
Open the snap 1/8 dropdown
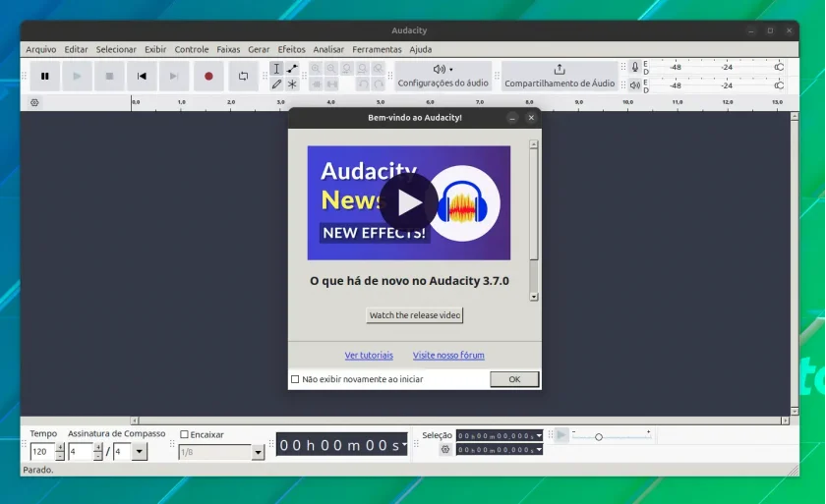(258, 452)
